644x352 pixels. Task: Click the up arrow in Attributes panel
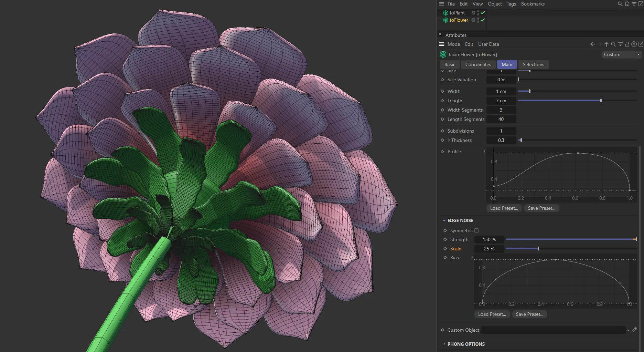tap(606, 44)
